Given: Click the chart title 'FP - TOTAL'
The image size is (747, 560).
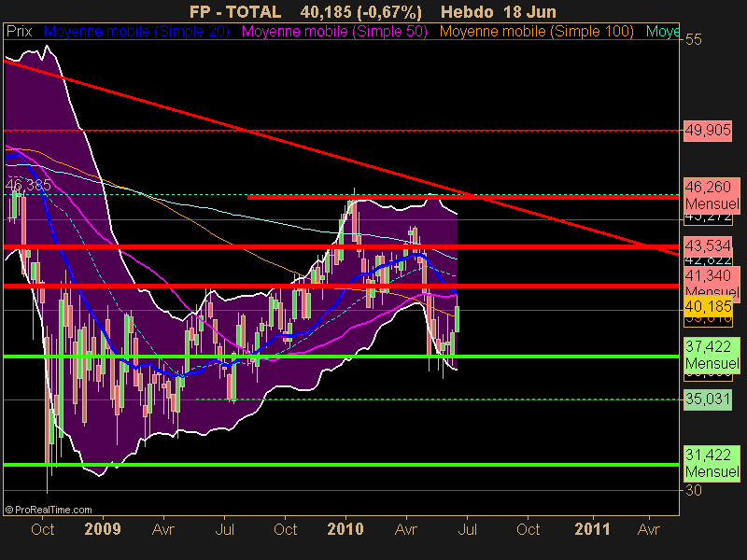Looking at the screenshot, I should click(x=235, y=12).
